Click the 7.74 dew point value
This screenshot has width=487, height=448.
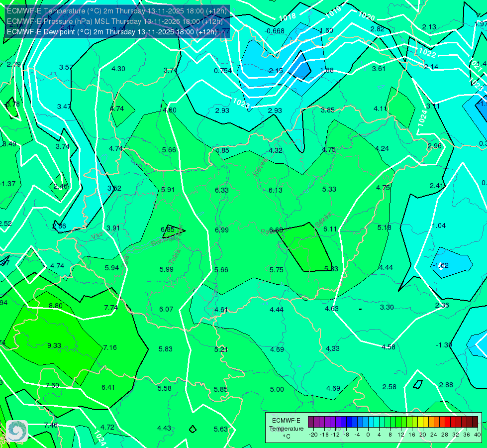click(x=111, y=308)
